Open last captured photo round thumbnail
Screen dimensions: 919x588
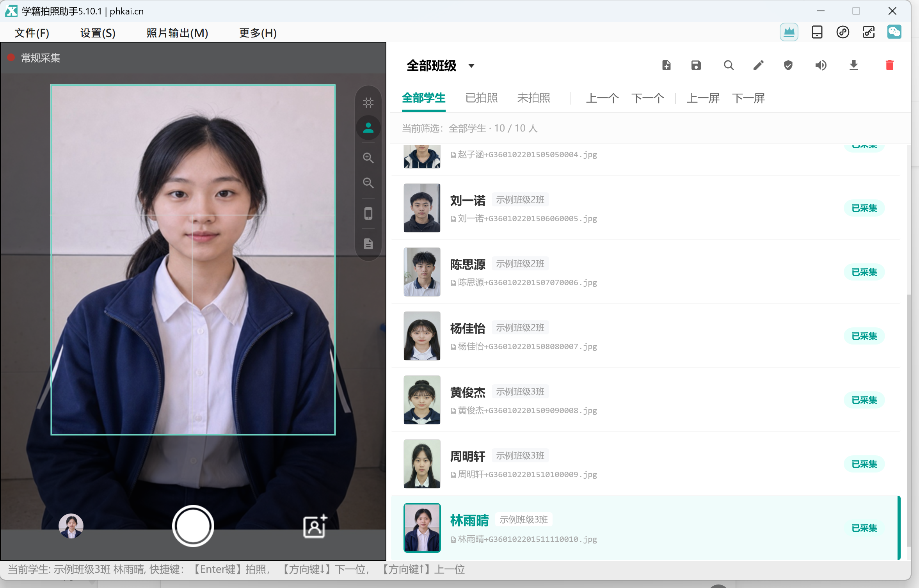(x=71, y=526)
